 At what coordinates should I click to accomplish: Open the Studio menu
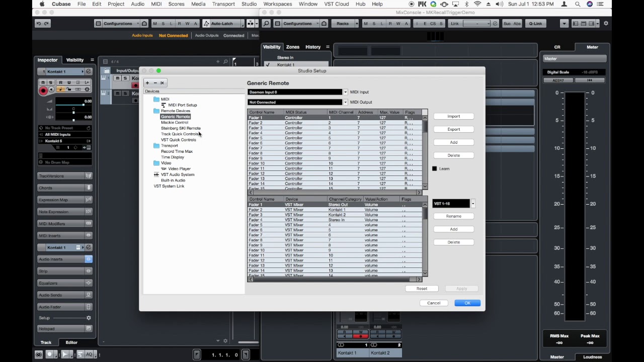click(249, 4)
